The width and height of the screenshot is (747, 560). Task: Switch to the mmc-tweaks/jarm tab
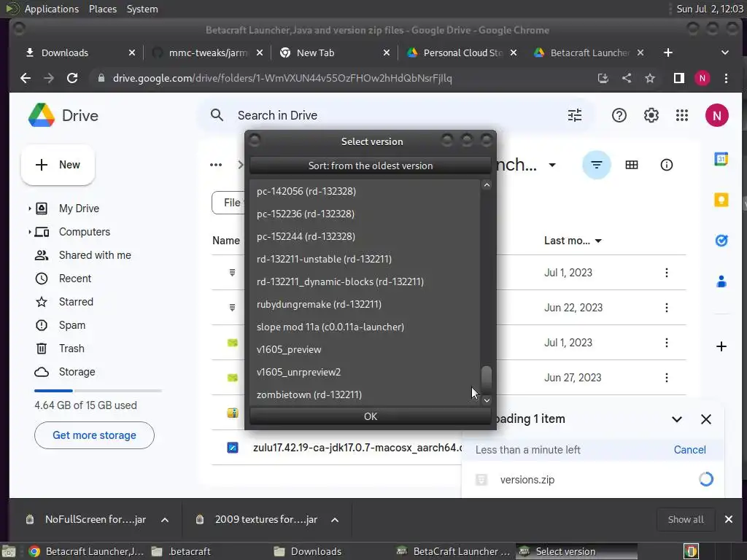(x=208, y=52)
